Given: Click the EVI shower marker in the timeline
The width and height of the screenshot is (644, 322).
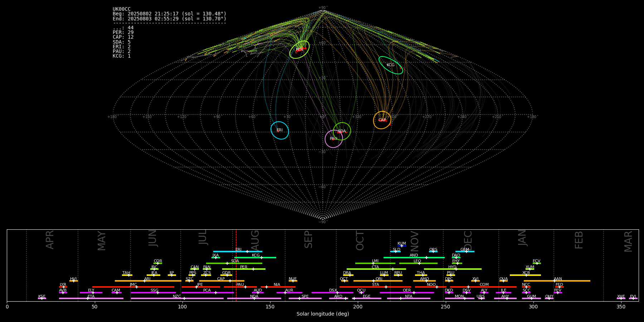Looking at the screenshot, I should (633, 298).
